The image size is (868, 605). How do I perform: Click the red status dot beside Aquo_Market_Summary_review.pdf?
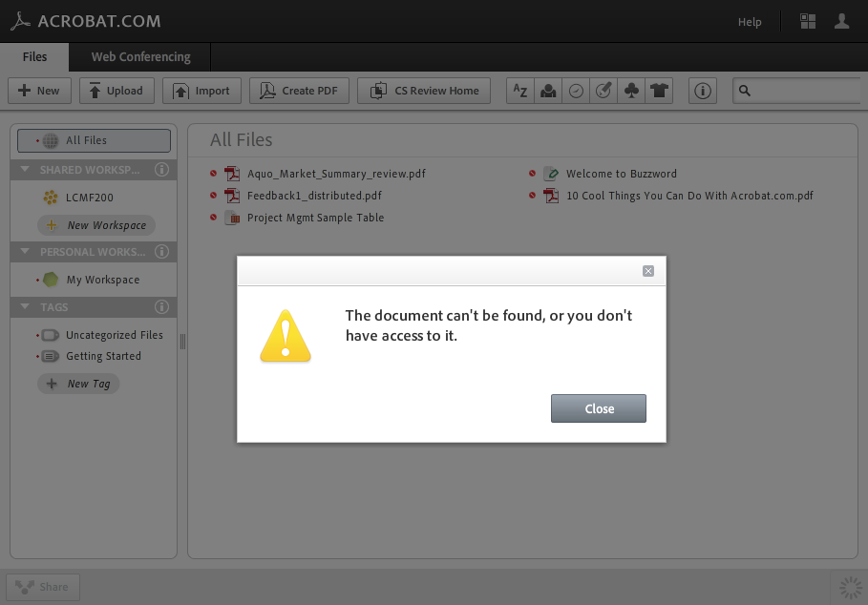(x=213, y=173)
